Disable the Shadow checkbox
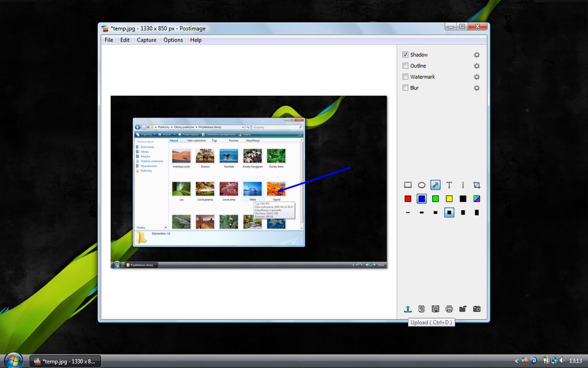The height and width of the screenshot is (368, 588). (405, 54)
